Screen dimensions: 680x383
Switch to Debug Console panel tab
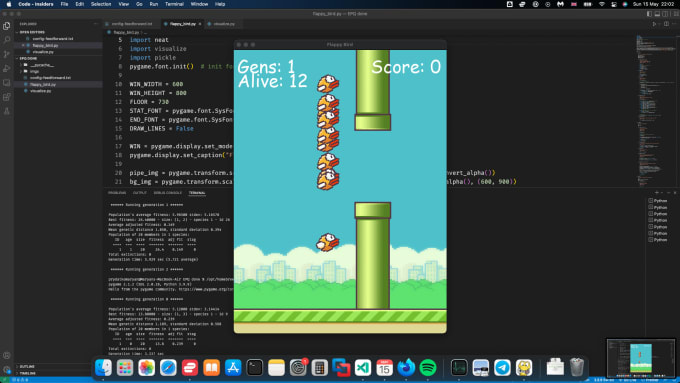(x=167, y=193)
